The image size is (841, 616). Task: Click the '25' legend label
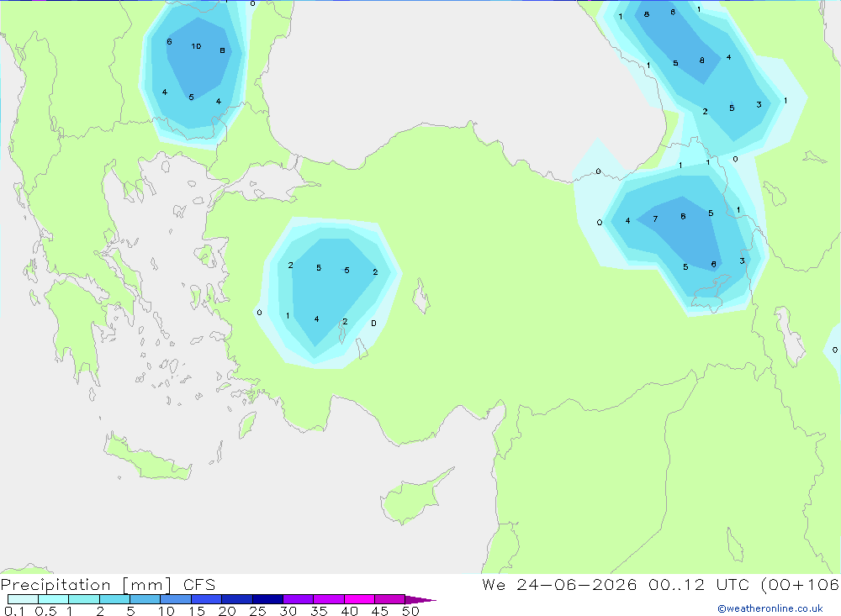[257, 611]
